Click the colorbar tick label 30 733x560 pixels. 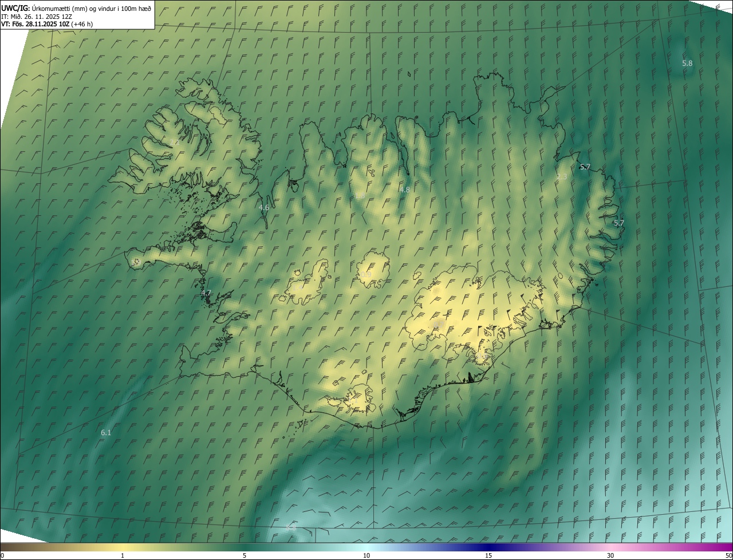click(610, 555)
